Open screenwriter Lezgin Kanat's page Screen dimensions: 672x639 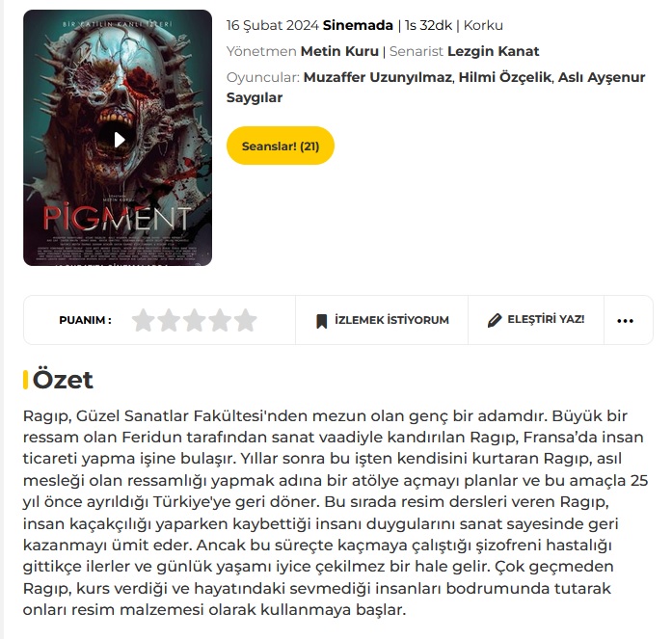coord(494,51)
